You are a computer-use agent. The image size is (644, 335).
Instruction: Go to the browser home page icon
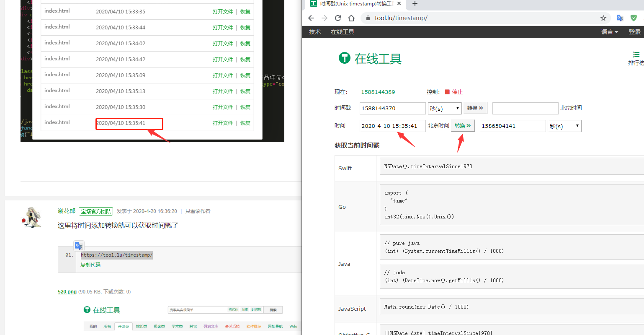(351, 18)
